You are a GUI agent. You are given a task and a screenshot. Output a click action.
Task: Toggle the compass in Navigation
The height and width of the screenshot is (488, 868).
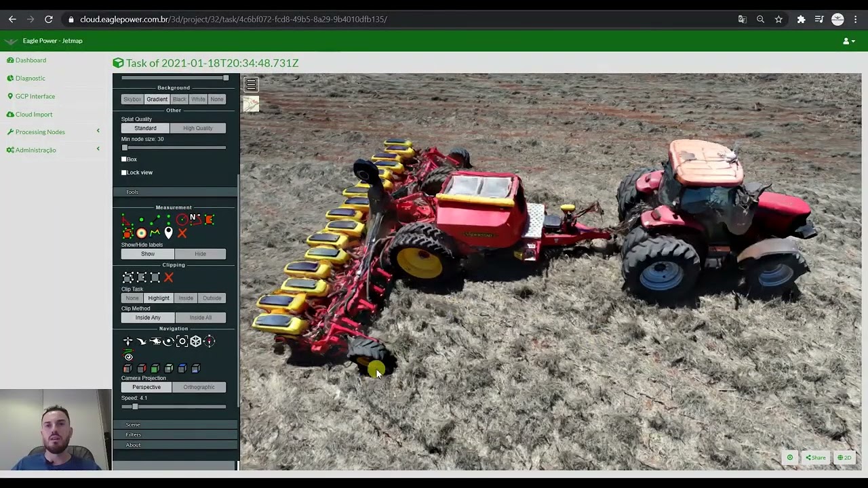(x=209, y=342)
